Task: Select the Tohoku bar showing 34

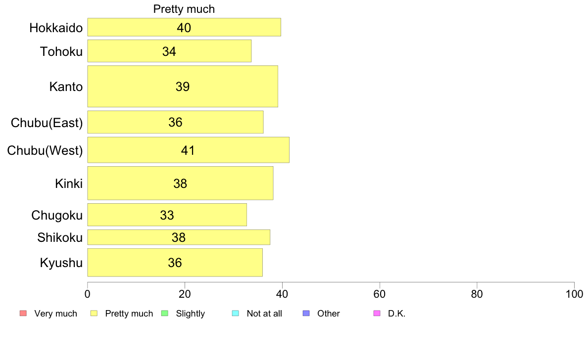Action: 169,51
